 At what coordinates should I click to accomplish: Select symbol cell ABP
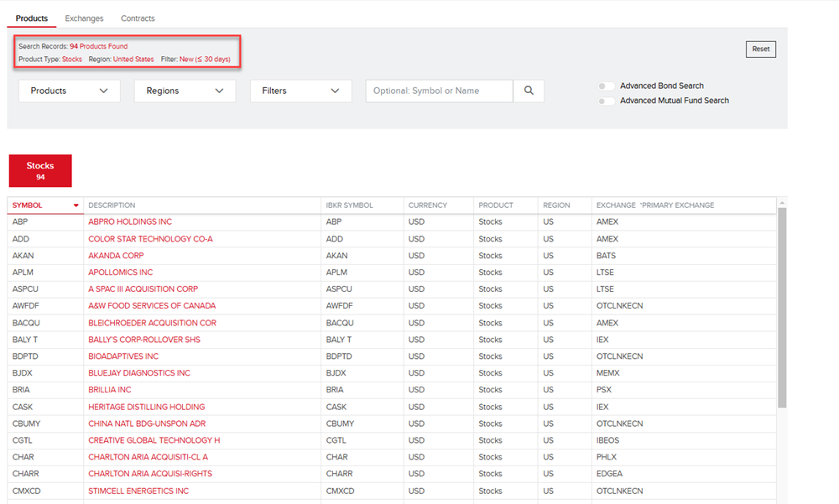point(20,222)
